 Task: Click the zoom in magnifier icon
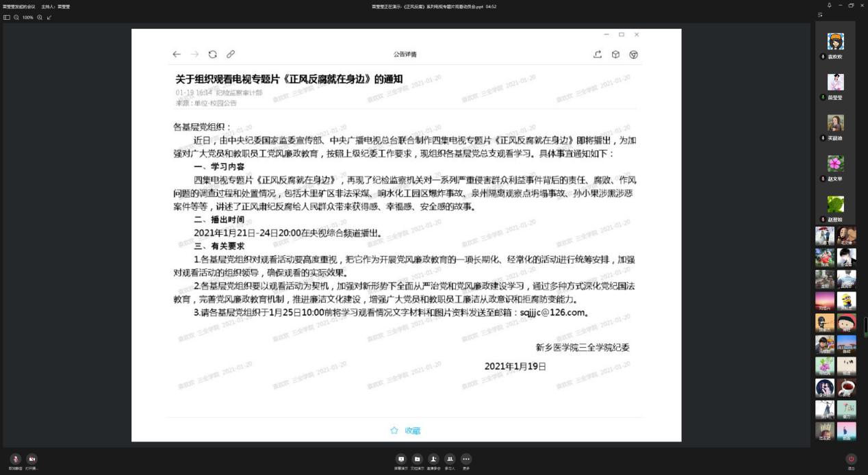pos(40,17)
